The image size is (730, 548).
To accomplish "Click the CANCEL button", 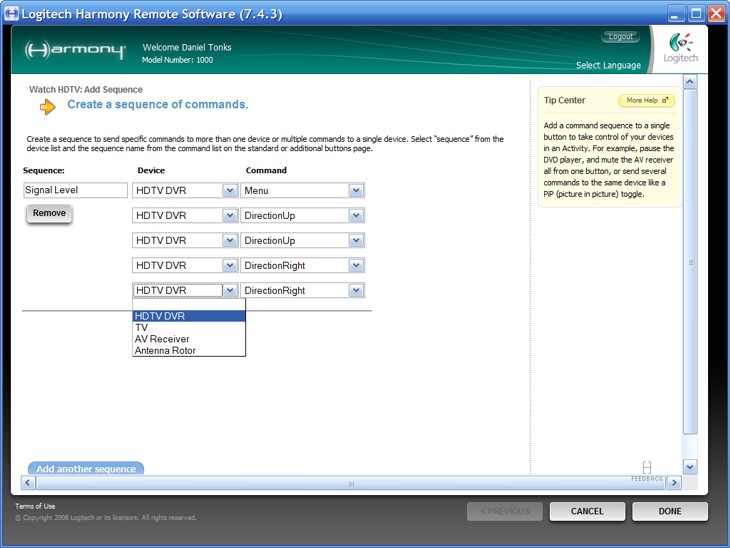I will [x=587, y=511].
